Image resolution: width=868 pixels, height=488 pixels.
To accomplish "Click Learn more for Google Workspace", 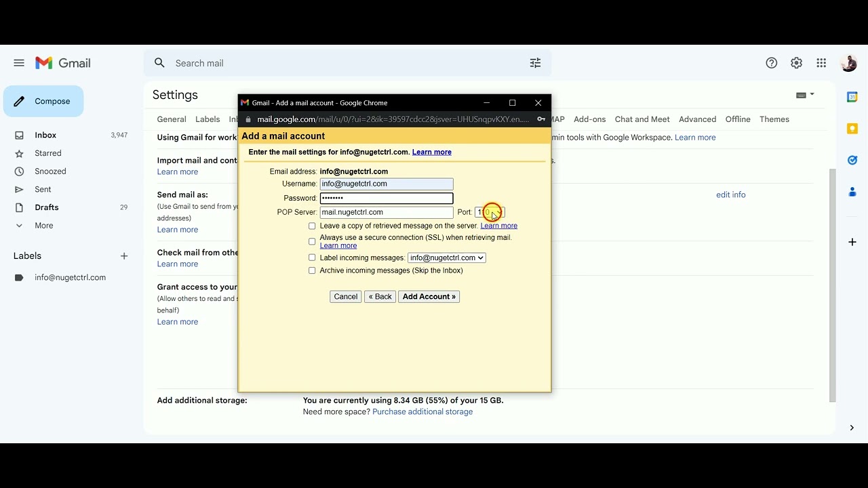I will (x=695, y=138).
